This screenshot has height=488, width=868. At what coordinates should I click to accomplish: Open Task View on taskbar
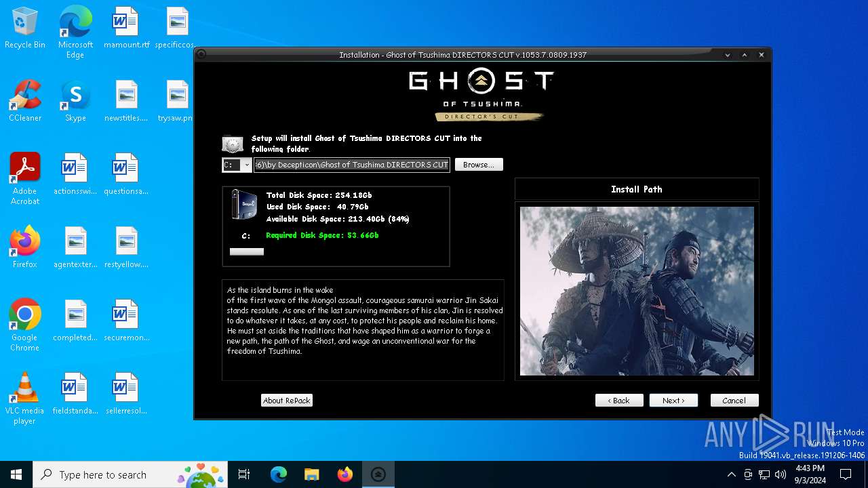(244, 474)
